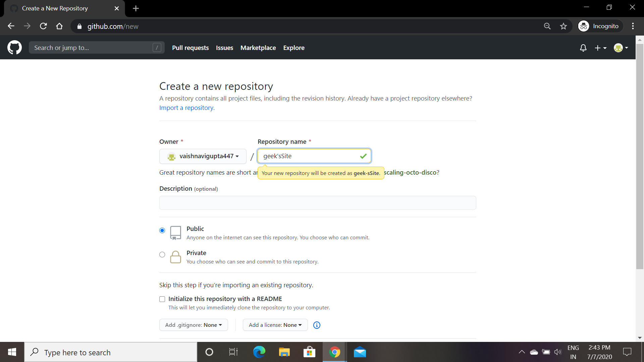
Task: Click the browser home icon
Action: coord(59,26)
